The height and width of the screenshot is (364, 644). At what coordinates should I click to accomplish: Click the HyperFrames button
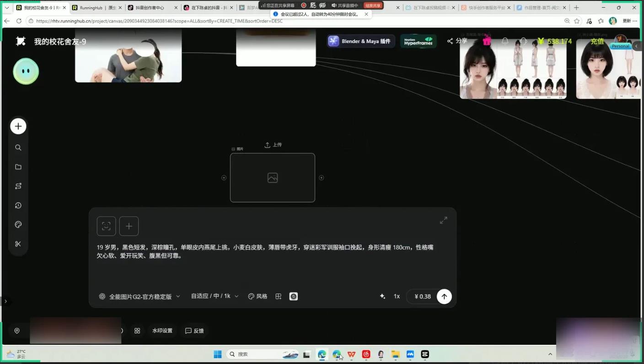(x=419, y=41)
